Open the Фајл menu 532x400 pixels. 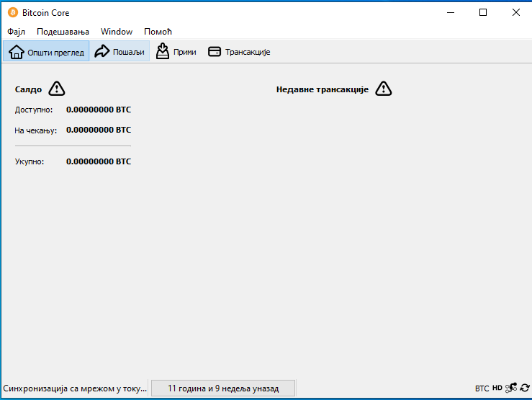[16, 32]
